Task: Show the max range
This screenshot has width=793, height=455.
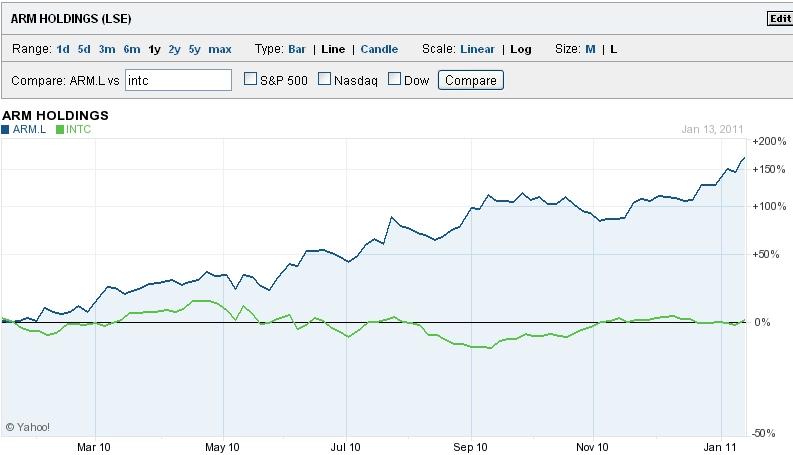Action: [x=220, y=50]
